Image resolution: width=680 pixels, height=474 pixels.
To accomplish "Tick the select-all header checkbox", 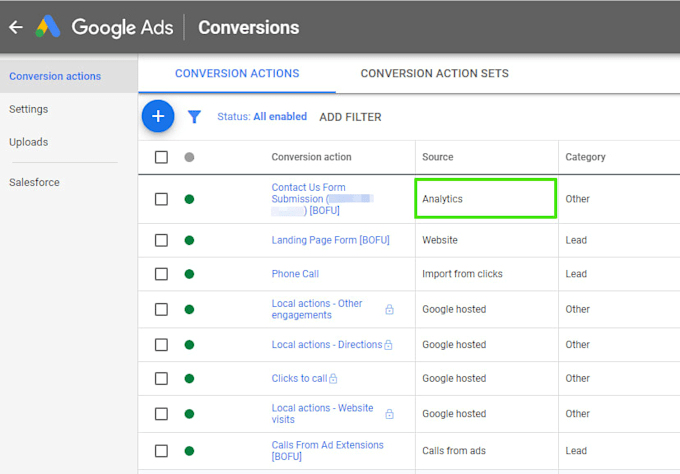I will 161,157.
